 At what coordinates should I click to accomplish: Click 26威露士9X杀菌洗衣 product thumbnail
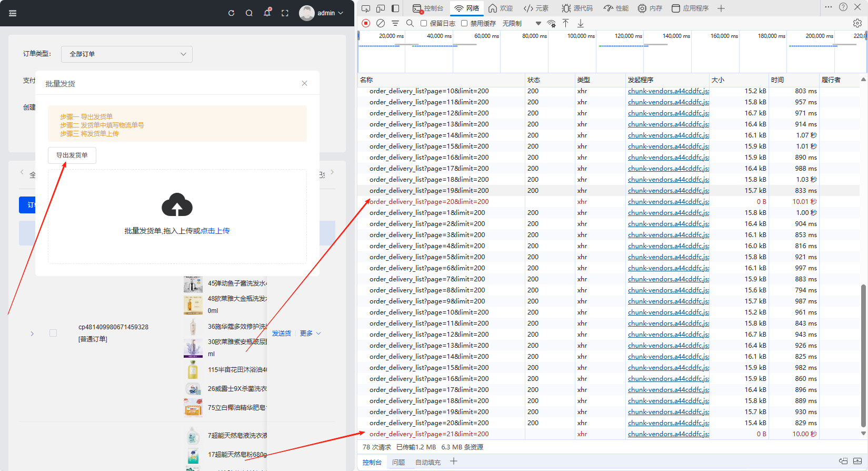[x=193, y=389]
